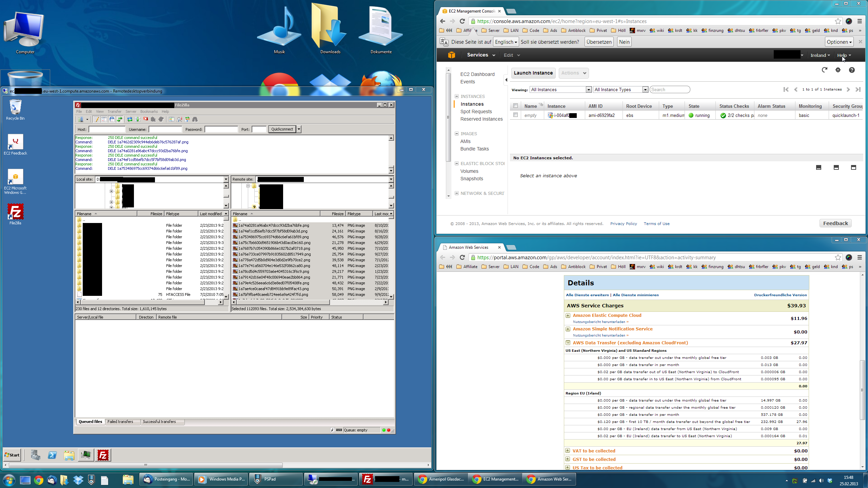Open Ireland region dropdown
Screen dimensions: 868x488
[820, 55]
